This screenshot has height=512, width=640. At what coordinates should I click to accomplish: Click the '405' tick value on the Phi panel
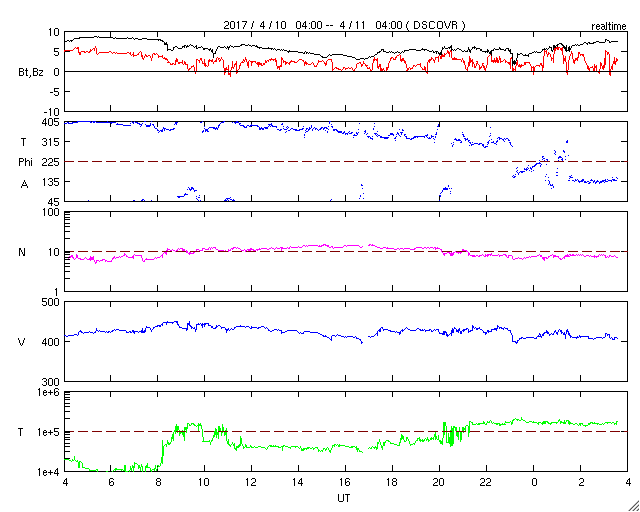(x=51, y=122)
